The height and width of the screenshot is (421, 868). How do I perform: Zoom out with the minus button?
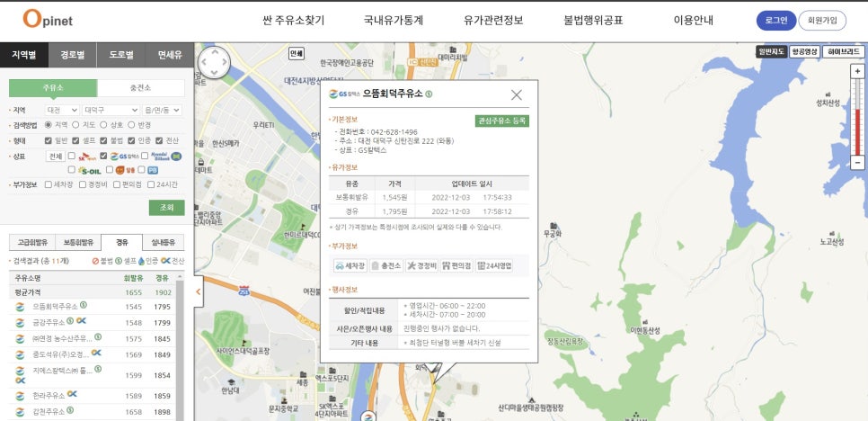tap(857, 163)
